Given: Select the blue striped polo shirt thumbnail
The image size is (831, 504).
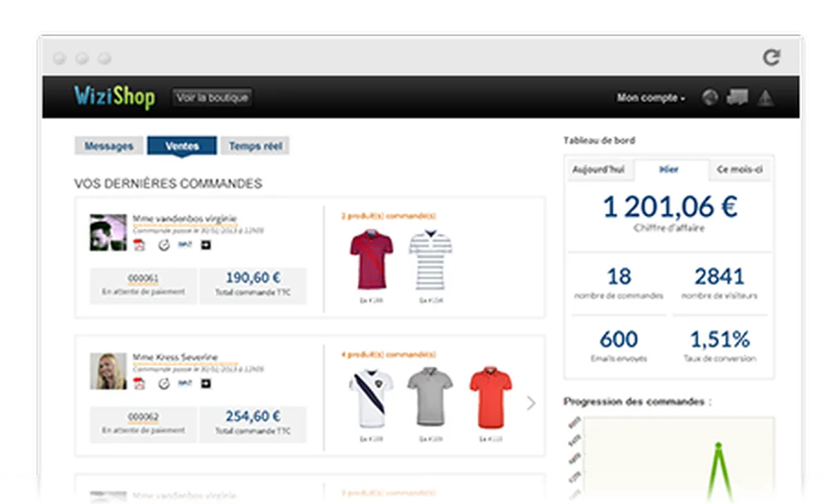Looking at the screenshot, I should pyautogui.click(x=430, y=260).
